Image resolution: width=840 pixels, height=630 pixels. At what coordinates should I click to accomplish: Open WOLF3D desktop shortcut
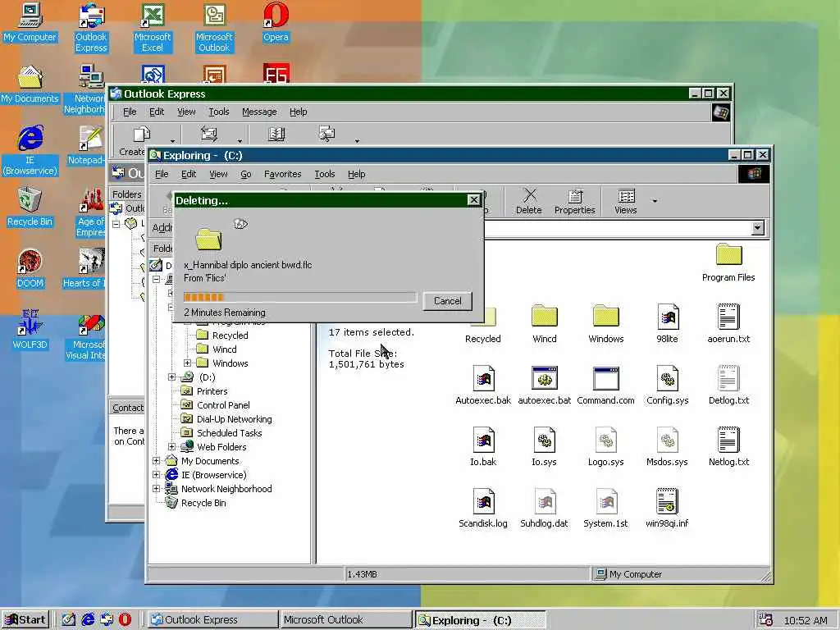coord(30,330)
